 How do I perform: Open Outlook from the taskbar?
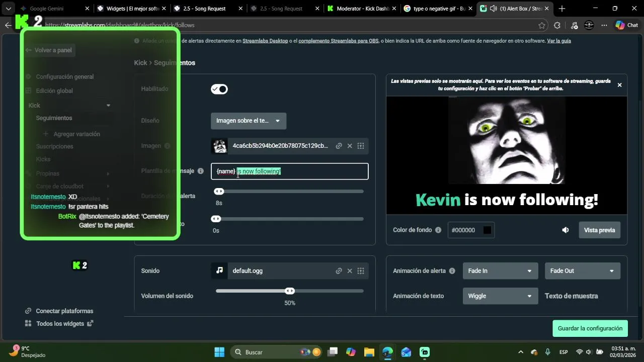pyautogui.click(x=406, y=352)
